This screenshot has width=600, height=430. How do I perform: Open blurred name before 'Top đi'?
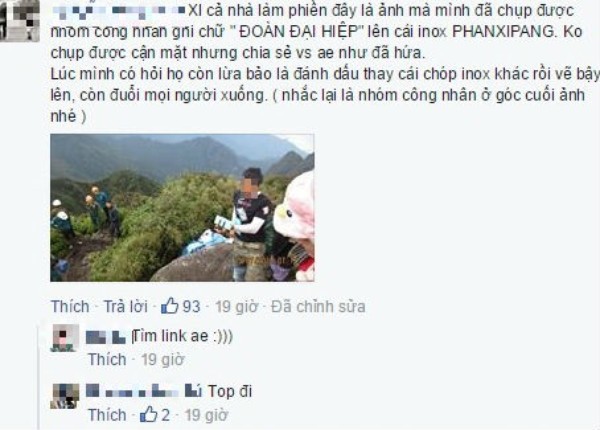pyautogui.click(x=144, y=391)
